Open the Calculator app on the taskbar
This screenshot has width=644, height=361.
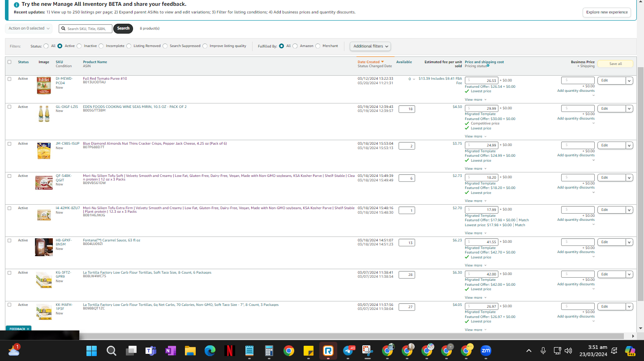269,351
